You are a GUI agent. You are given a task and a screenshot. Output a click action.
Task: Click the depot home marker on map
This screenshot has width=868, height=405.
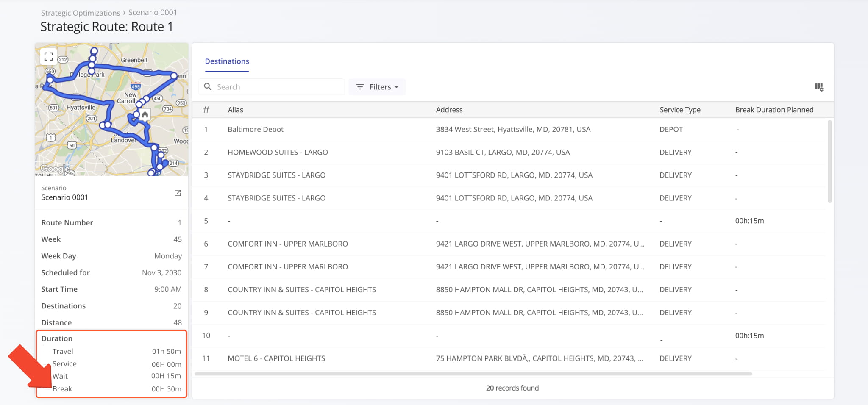click(145, 115)
